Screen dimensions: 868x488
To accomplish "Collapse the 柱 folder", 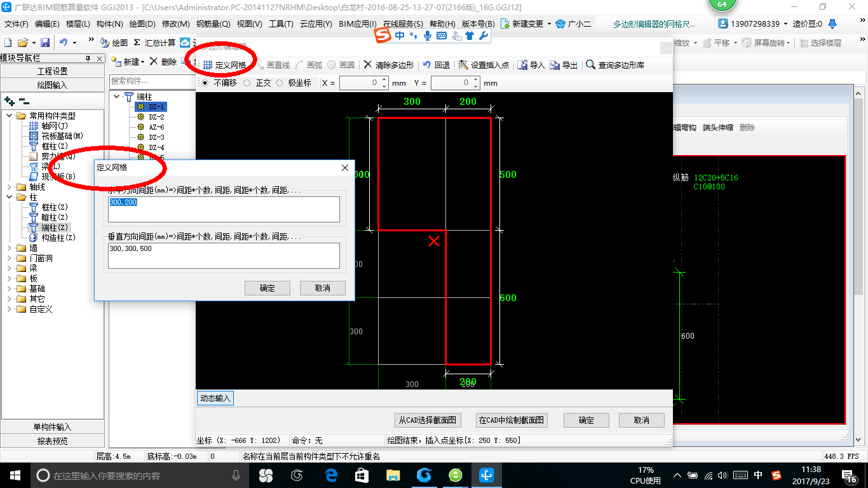I will click(9, 197).
